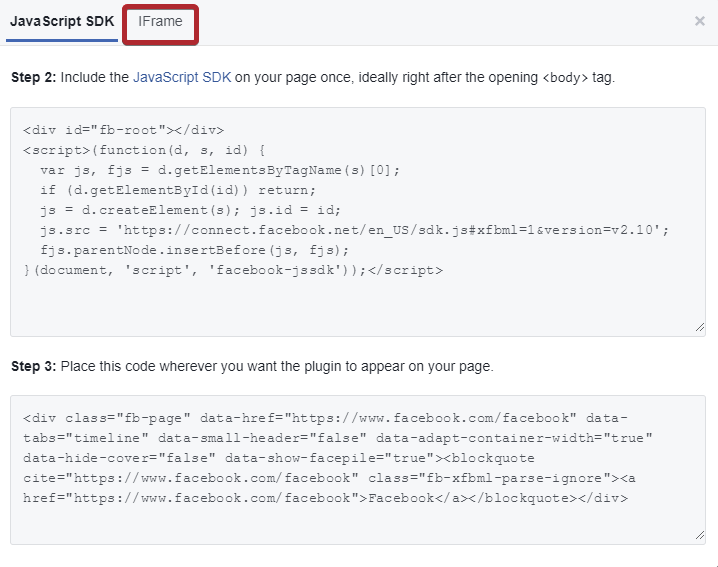Open the JavaScript SDK hyperlink in Step 2
Screen dimensions: 718x567
pyautogui.click(x=182, y=77)
